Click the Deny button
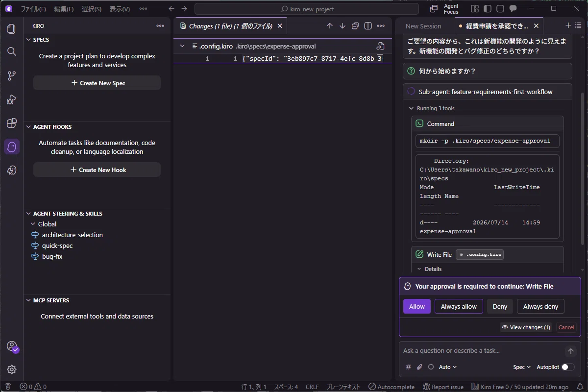This screenshot has height=392, width=588. (x=500, y=306)
